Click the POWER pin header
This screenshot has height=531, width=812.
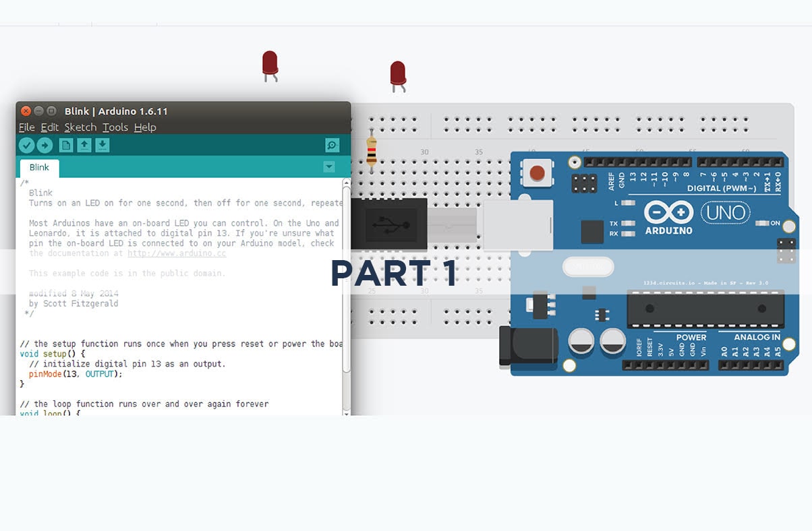coord(665,365)
